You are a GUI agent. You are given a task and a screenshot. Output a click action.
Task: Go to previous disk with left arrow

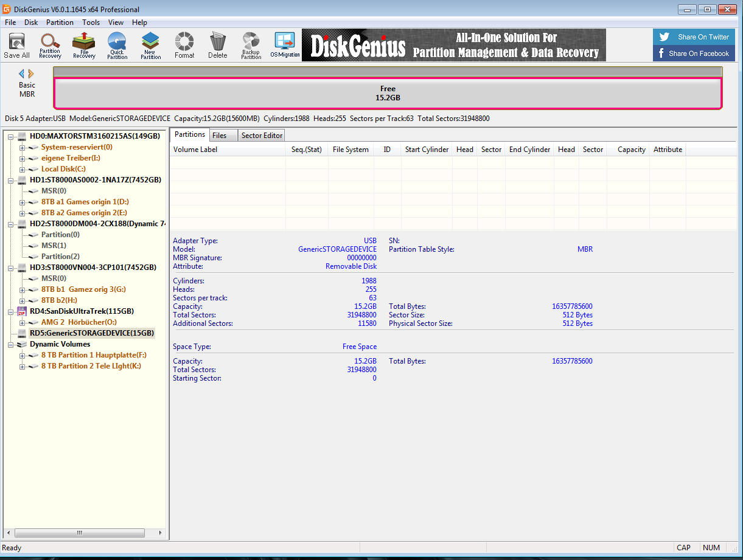22,74
